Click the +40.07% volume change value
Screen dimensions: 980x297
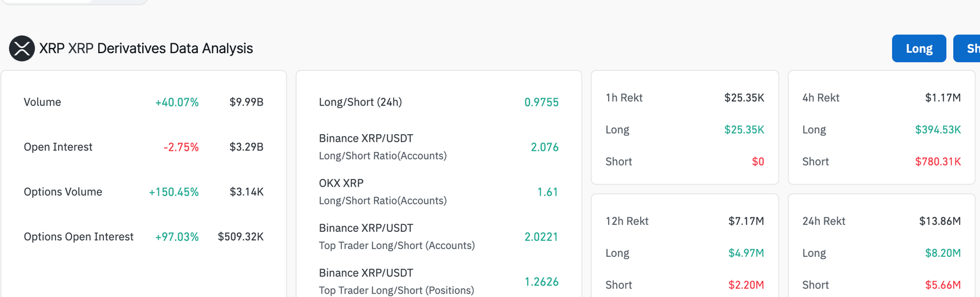[x=177, y=102]
